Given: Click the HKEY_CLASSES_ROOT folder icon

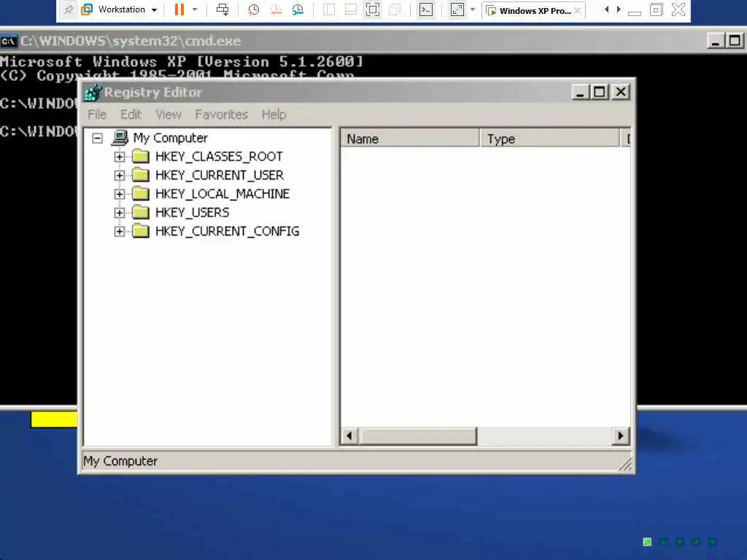Looking at the screenshot, I should tap(141, 156).
